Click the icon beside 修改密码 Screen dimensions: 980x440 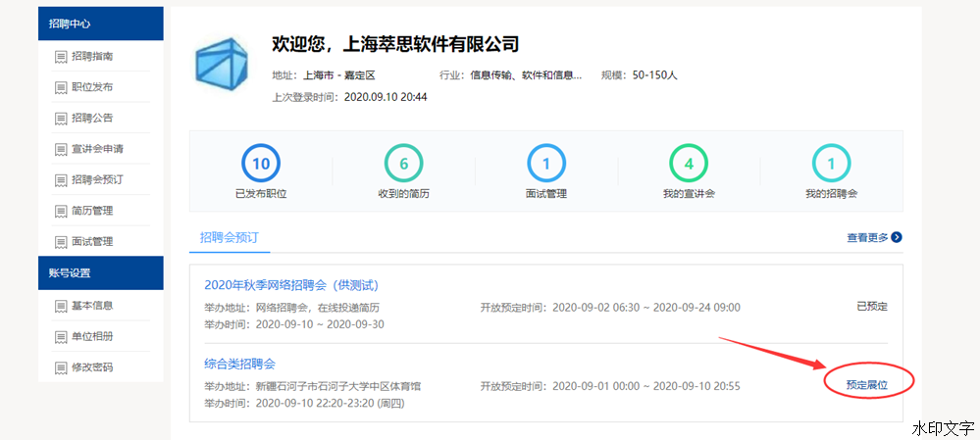pos(61,367)
